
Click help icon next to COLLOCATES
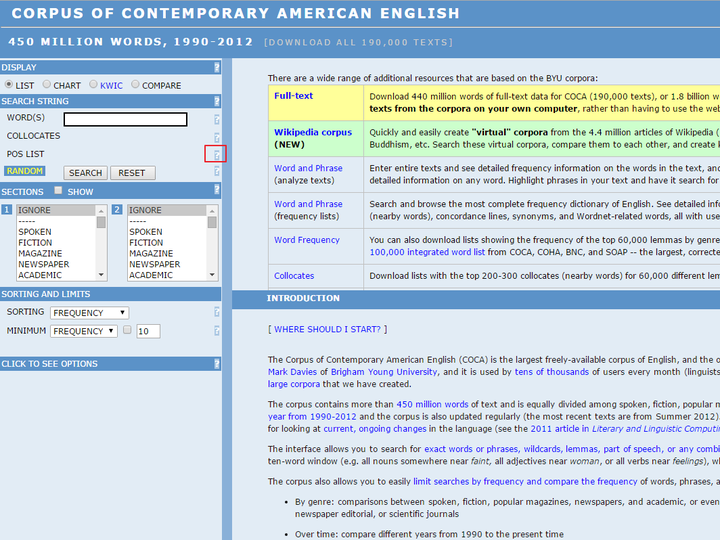pos(217,137)
